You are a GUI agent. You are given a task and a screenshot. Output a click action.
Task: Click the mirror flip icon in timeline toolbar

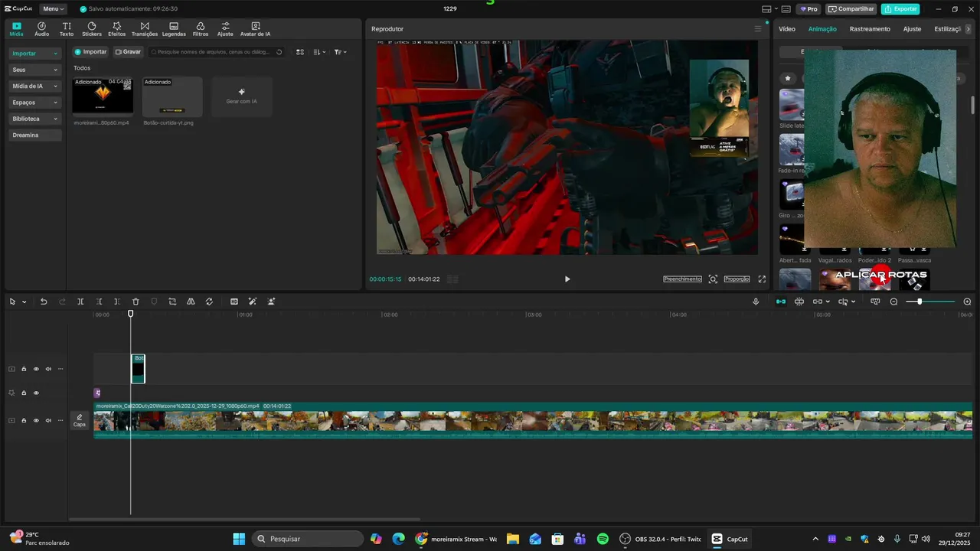coord(191,302)
